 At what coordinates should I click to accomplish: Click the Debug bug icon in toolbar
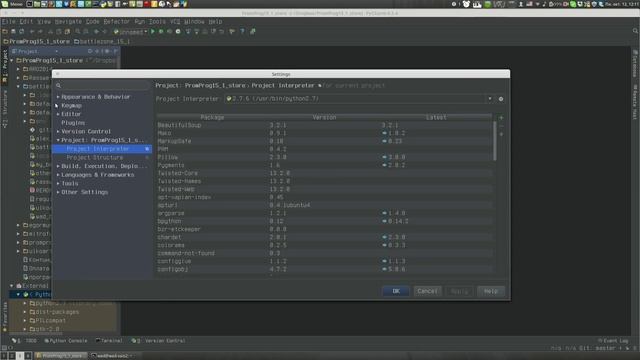click(x=161, y=31)
